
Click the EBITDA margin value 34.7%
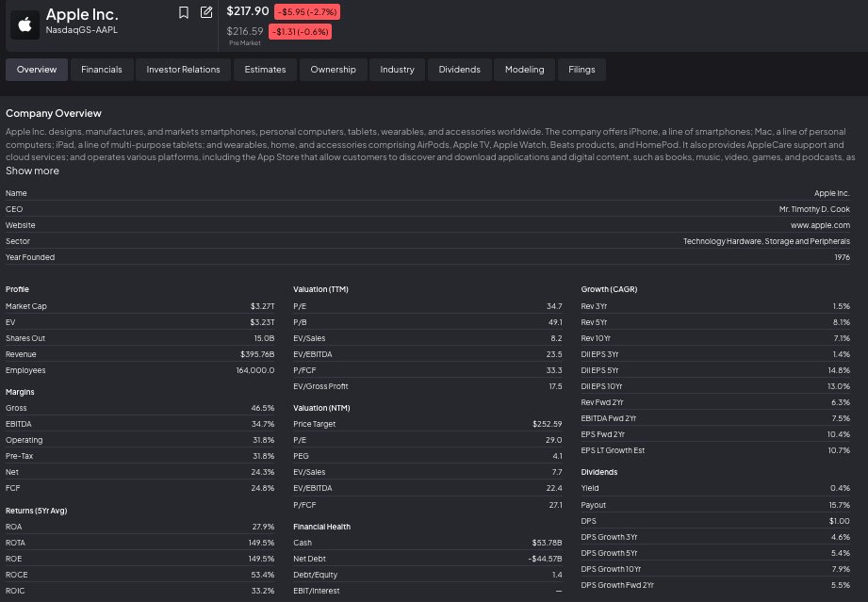262,424
